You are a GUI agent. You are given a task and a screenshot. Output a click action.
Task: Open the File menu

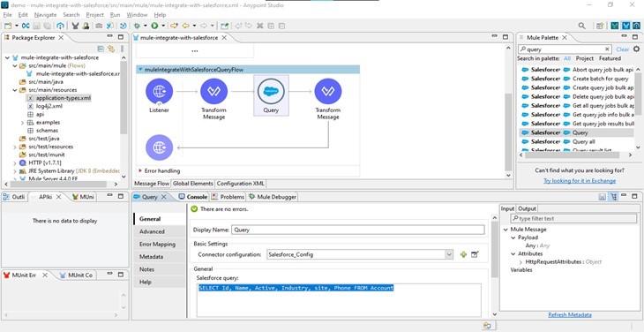pyautogui.click(x=7, y=15)
